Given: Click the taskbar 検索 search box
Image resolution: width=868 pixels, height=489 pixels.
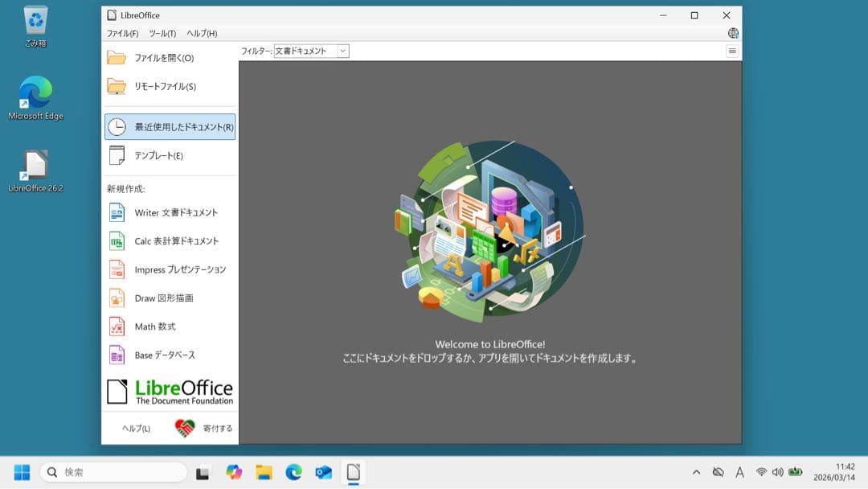Looking at the screenshot, I should click(113, 472).
